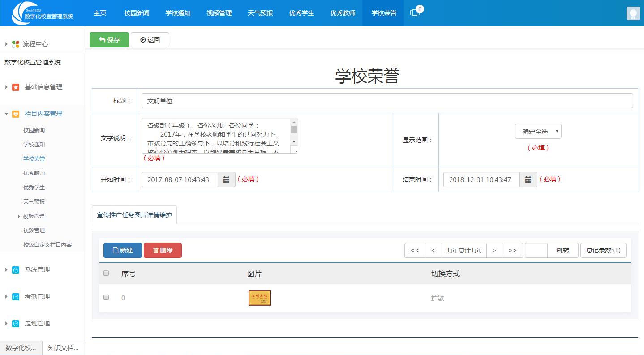Switch to the 天气预报 menu item

(x=260, y=13)
